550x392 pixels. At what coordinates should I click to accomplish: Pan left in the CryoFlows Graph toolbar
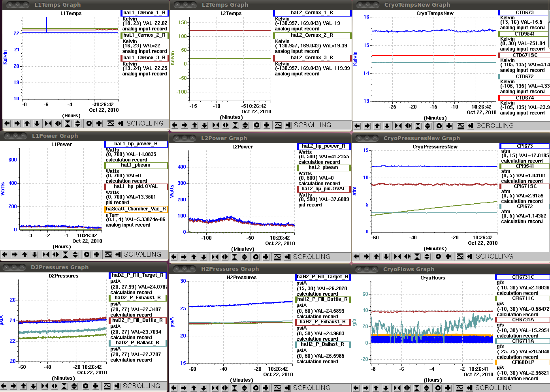[x=356, y=388]
